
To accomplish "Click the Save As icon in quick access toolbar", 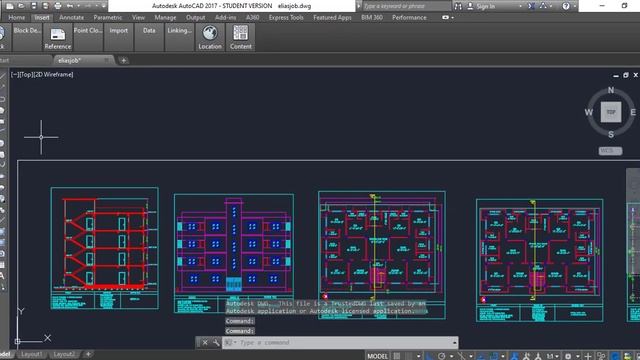I will tap(46, 6).
